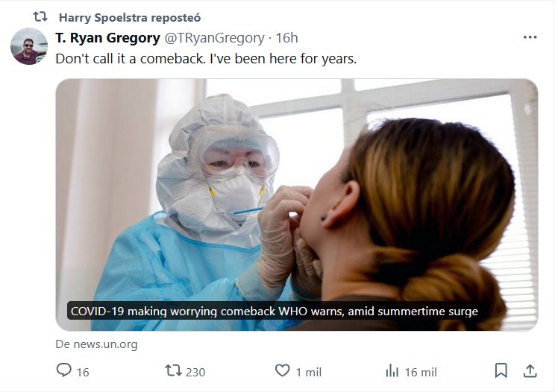Visit the news.un.org source link

[x=96, y=344]
